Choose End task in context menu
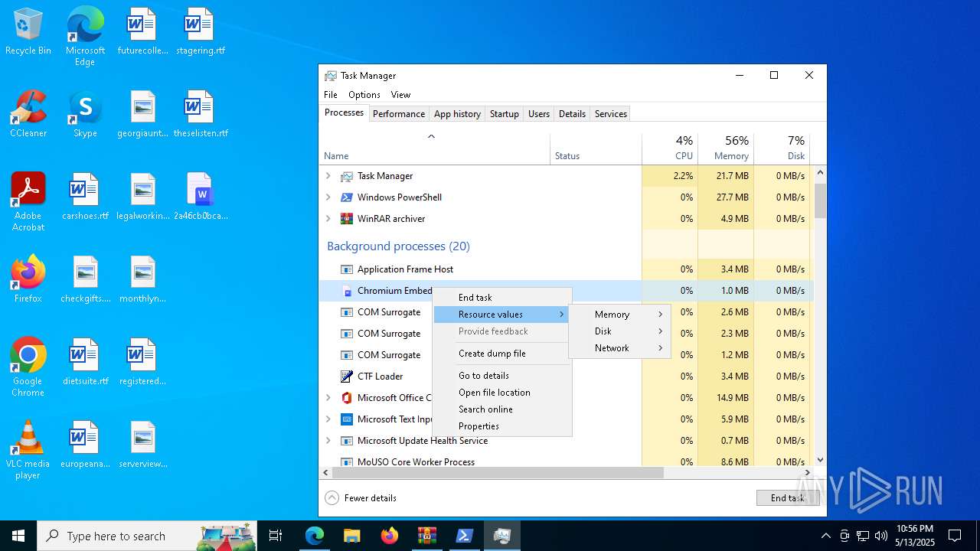The image size is (980, 551). (x=502, y=298)
